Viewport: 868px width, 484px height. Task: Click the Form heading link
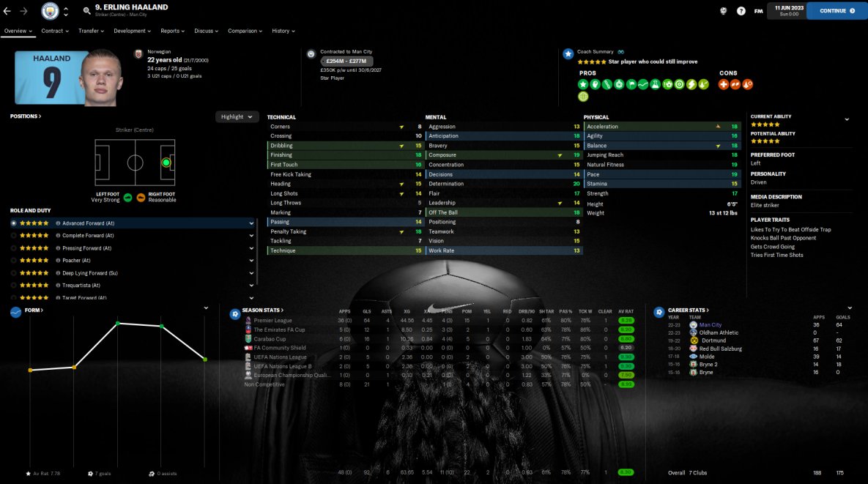coord(34,310)
